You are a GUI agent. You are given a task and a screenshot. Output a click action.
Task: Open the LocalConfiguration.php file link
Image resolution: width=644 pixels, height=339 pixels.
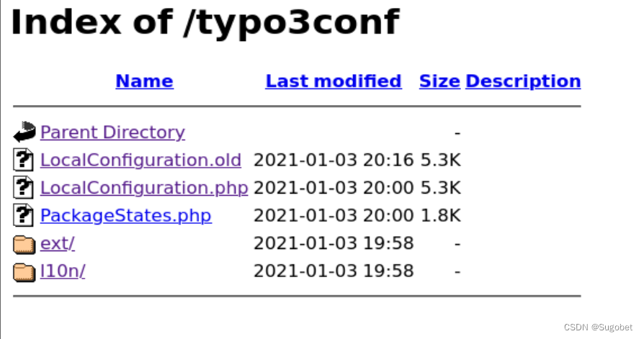(x=144, y=188)
